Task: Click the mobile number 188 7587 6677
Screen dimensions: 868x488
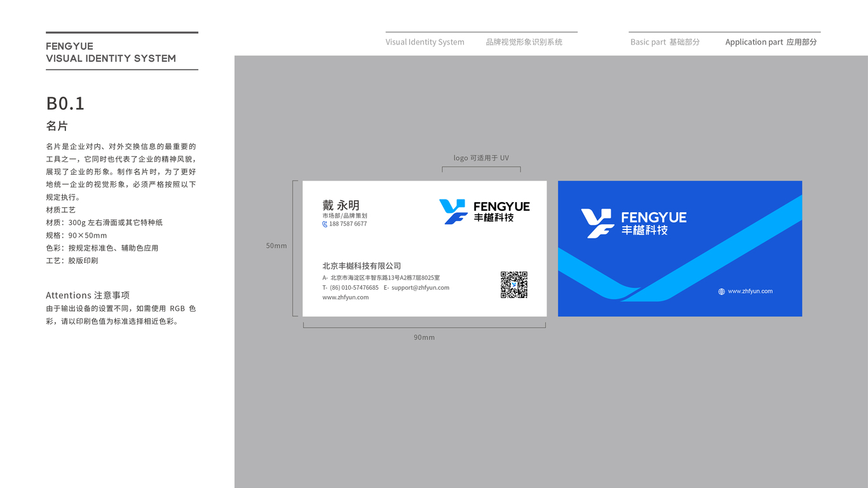Action: [x=348, y=224]
